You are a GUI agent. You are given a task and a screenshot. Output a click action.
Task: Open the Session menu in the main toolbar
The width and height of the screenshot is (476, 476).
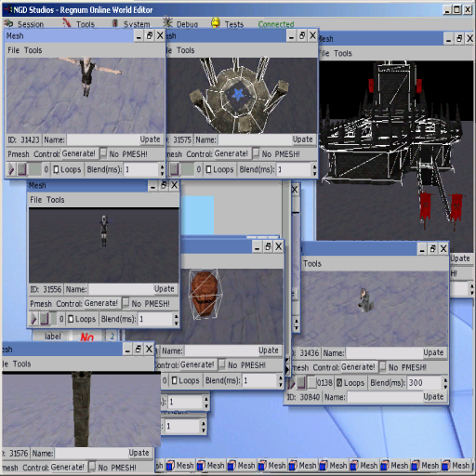pyautogui.click(x=24, y=24)
